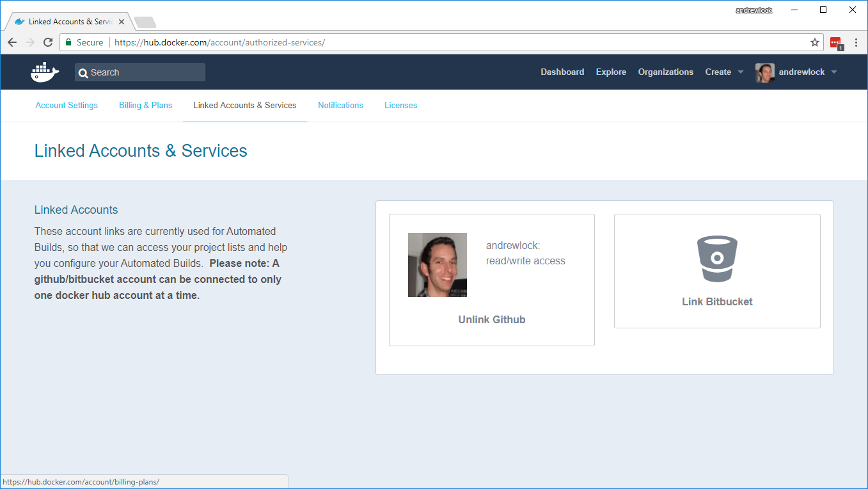Click the Create menu label
This screenshot has height=489, width=868.
click(718, 72)
